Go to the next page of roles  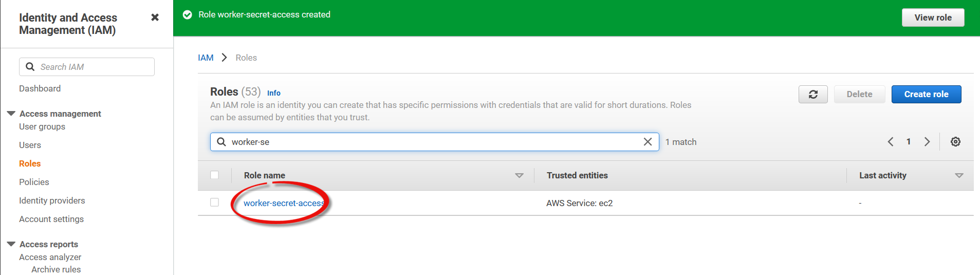tap(927, 142)
